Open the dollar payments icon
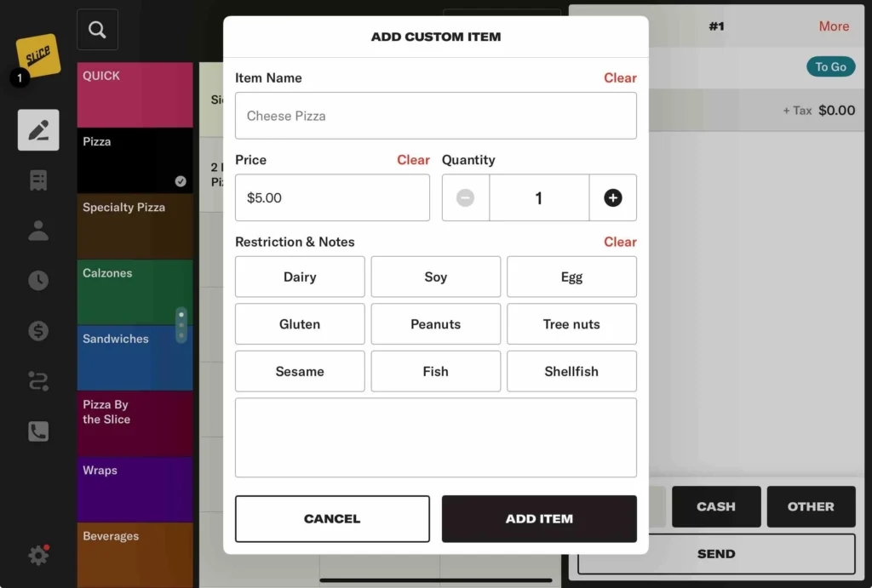 (38, 331)
